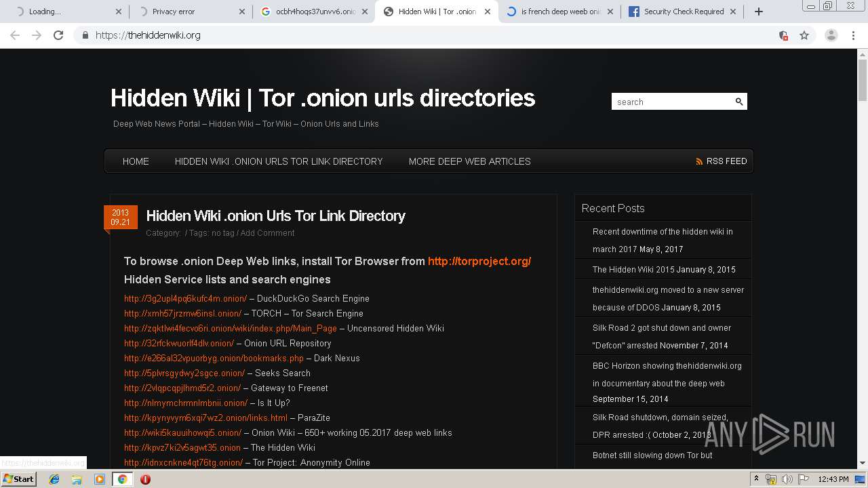This screenshot has height=488, width=868.
Task: Open the ParaZite links.html link
Action: click(x=205, y=418)
